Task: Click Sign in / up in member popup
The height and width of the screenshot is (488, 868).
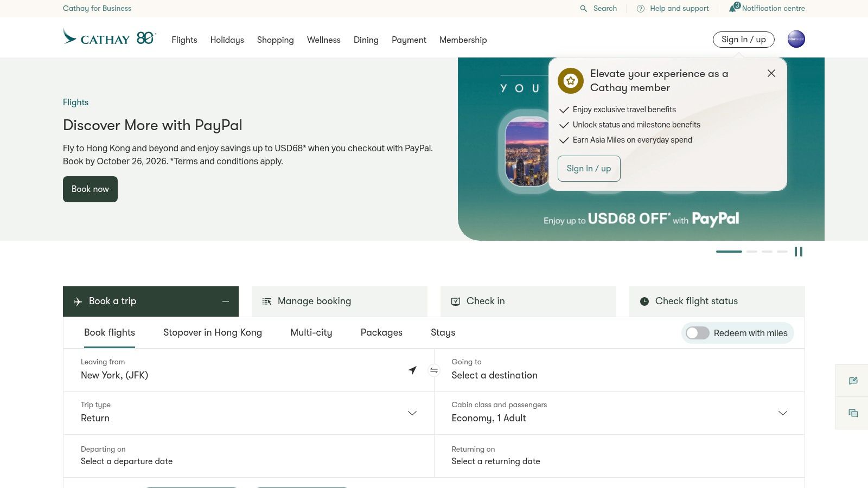Action: (589, 169)
